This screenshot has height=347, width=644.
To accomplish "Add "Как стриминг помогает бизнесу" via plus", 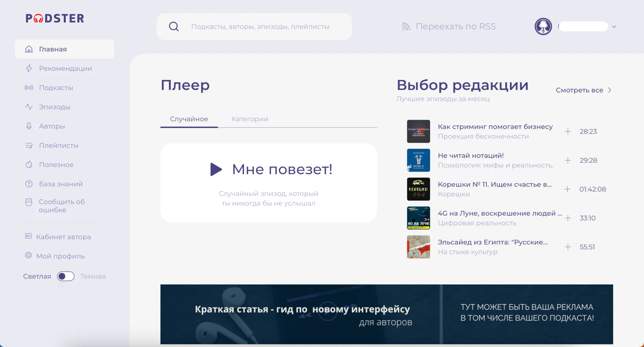I will pos(568,131).
